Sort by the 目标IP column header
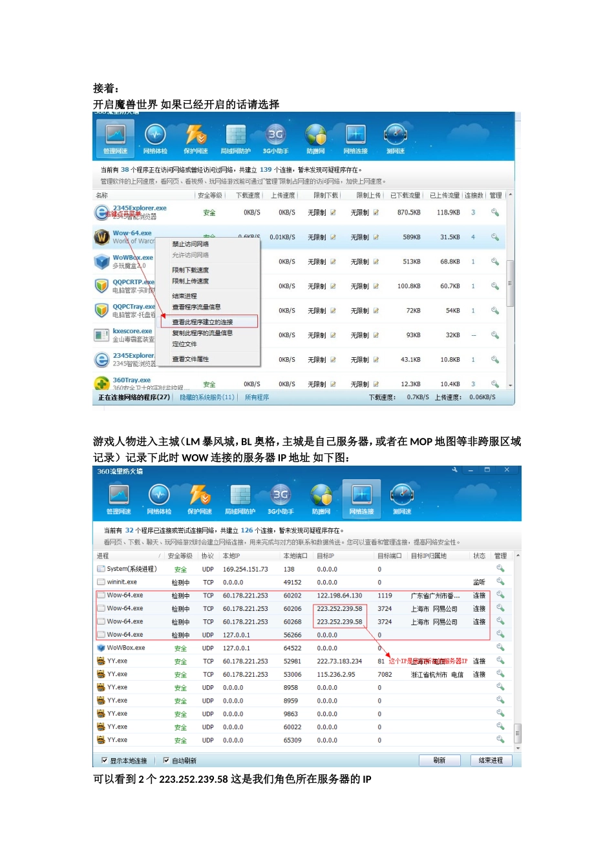Image resolution: width=614 pixels, height=868 pixels. coord(325,555)
